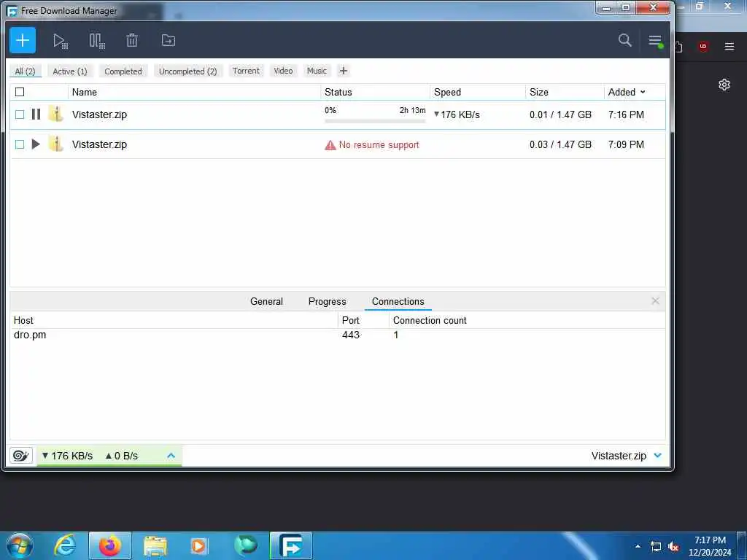Screen dimensions: 747x560
Task: Open the taskbar clock showing 7:17 PM
Action: [710, 546]
